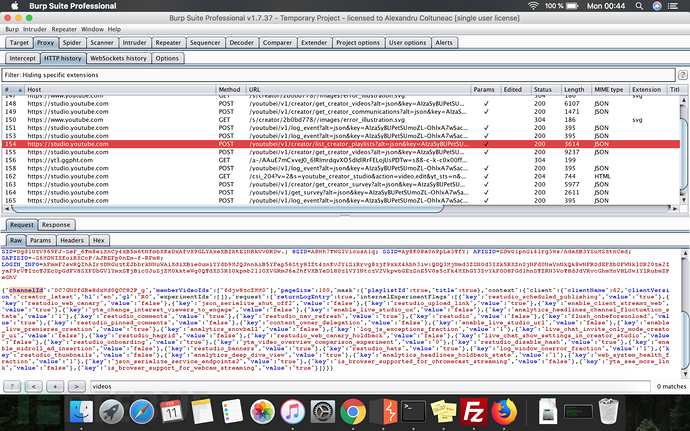Click the history table horizontal scrollbar
Image resolution: width=690 pixels, height=431 pixels.
click(227, 208)
